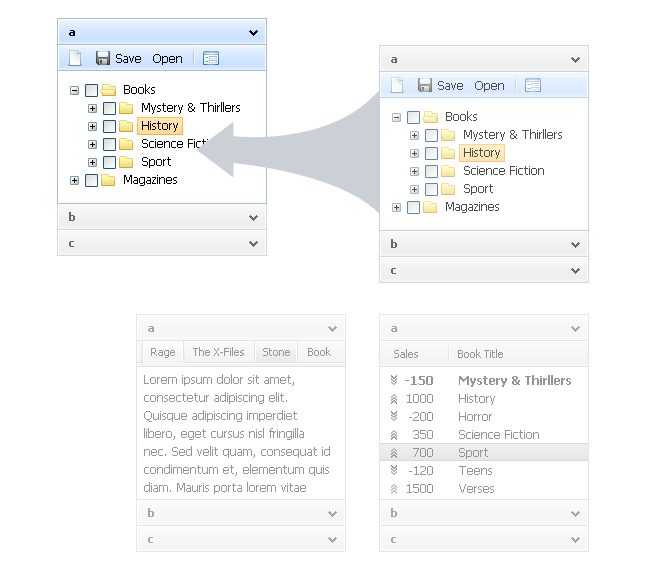The image size is (671, 580).
Task: Click the Science Fiction folder icon in right tree
Action: tap(448, 171)
